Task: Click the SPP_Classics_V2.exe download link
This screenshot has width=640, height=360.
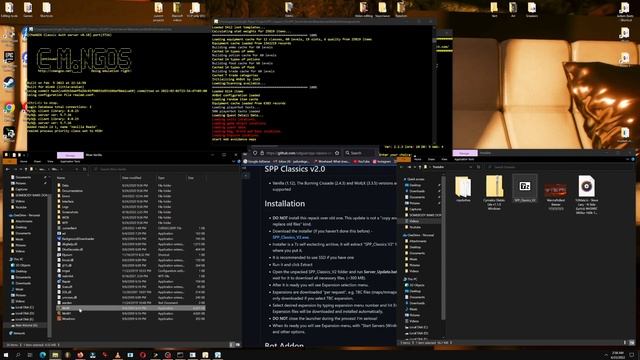Action: coord(291,237)
